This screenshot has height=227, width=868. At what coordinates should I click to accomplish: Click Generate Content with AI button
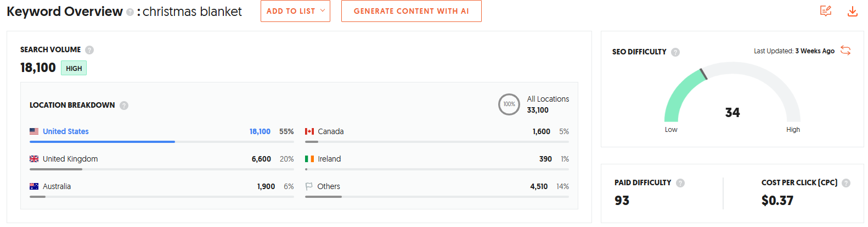[411, 11]
